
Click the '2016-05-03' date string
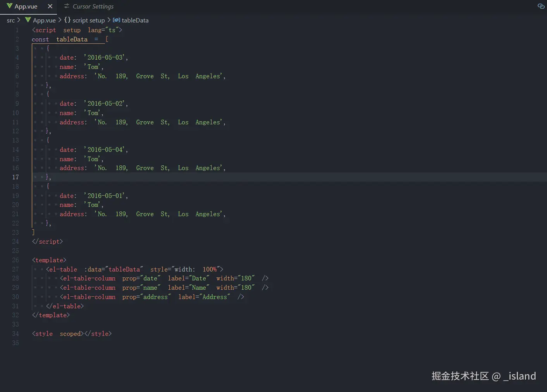(106, 58)
